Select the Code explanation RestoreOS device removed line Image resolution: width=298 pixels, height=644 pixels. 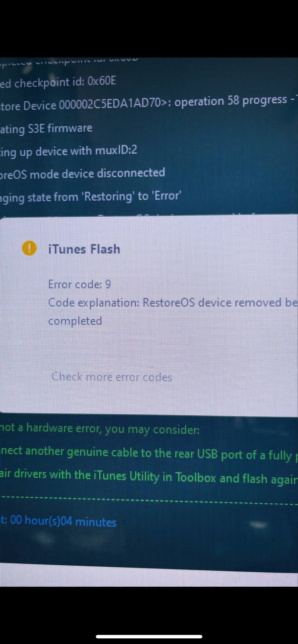[173, 303]
